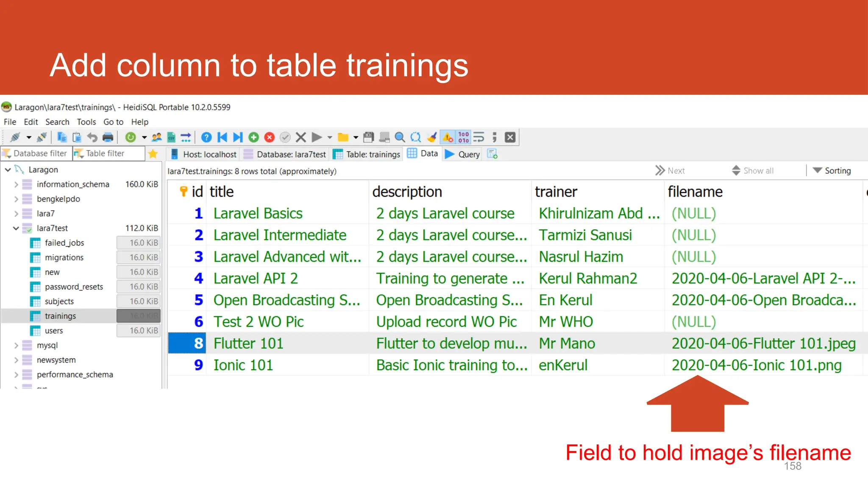Open the Help menu
Image resolution: width=868 pixels, height=488 pixels.
139,122
